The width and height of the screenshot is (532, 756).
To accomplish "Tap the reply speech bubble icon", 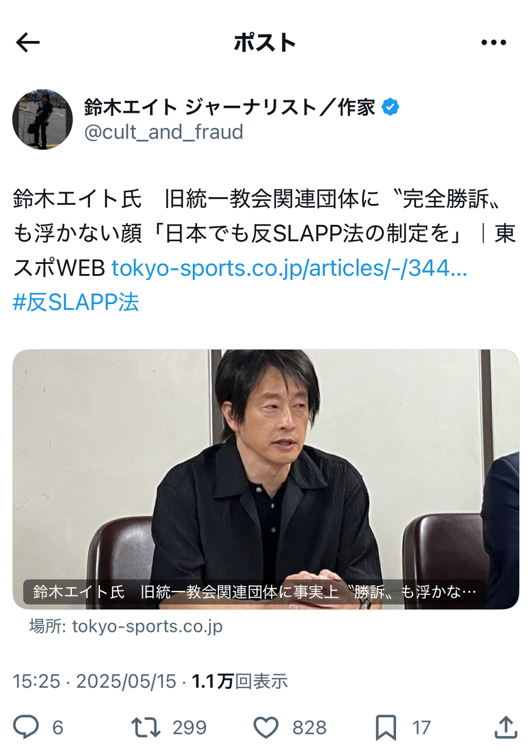I will pos(26,728).
